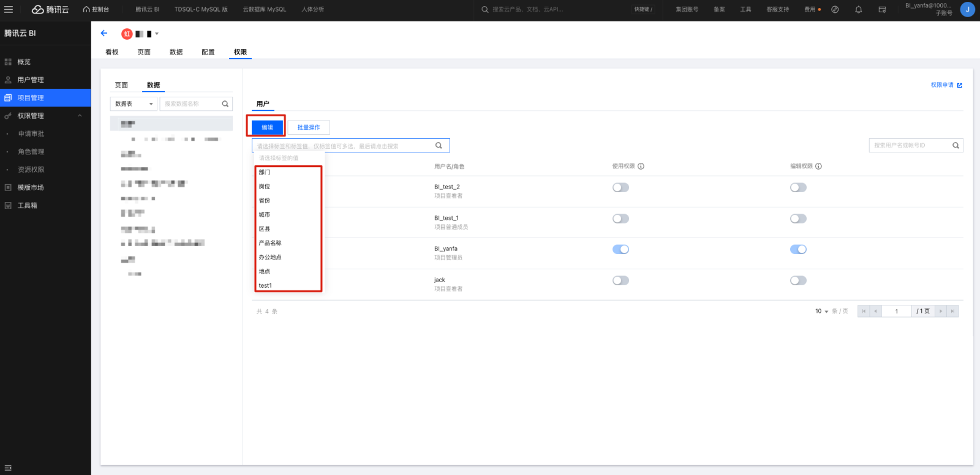Open 客服支持 in top bar

pos(778,9)
